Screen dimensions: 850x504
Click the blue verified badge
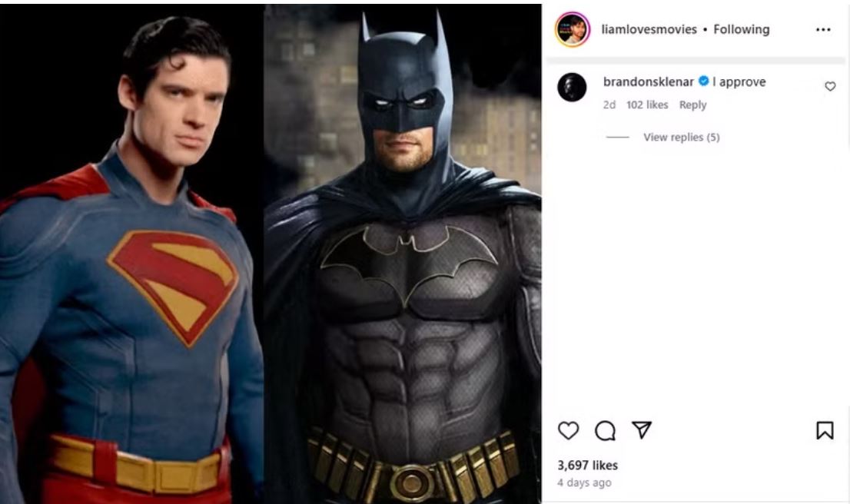703,82
